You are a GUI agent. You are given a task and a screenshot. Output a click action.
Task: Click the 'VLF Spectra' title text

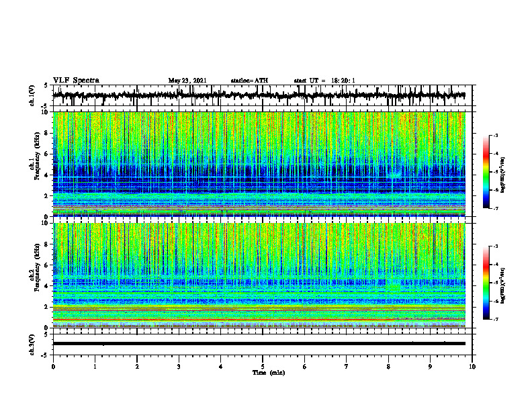76,81
